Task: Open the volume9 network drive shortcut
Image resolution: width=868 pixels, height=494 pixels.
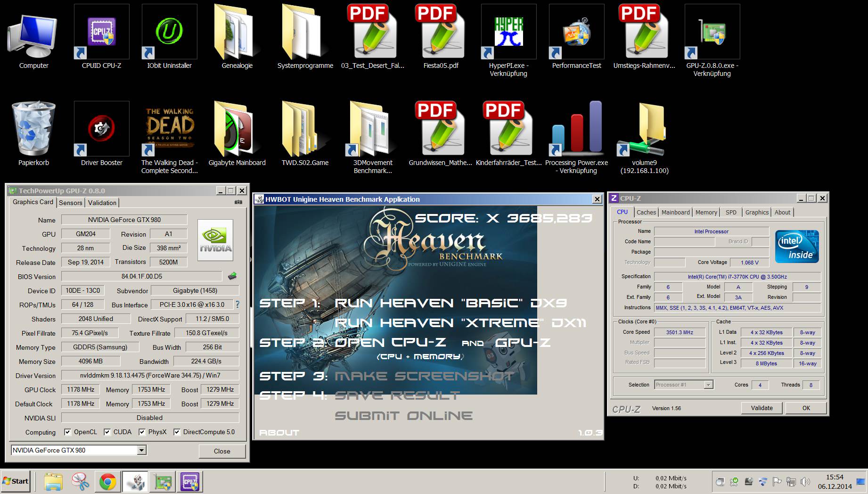Action: point(644,138)
